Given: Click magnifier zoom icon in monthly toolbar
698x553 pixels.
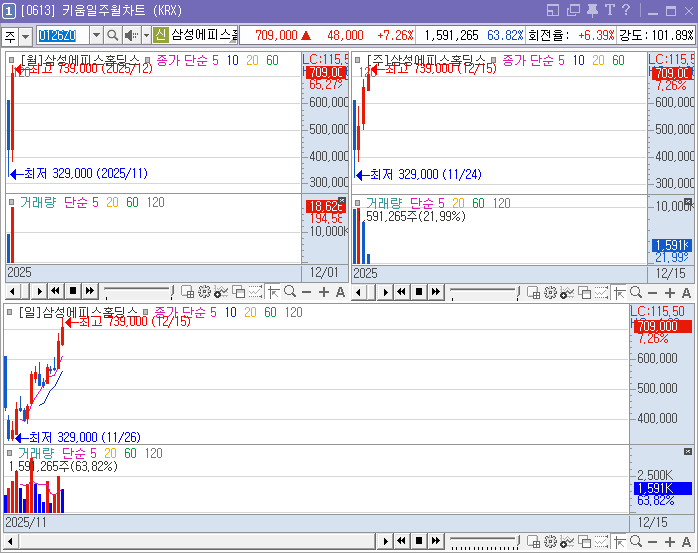Looking at the screenshot, I should 290,292.
